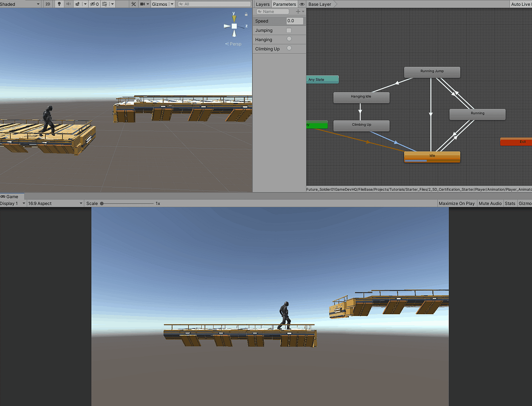
Task: Toggle the scene effects (sparkle) icon
Action: [x=77, y=4]
